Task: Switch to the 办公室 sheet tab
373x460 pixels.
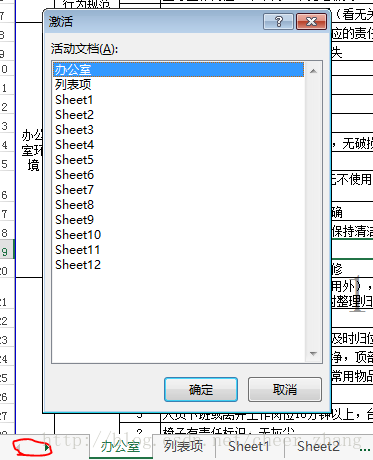Action: [120, 446]
